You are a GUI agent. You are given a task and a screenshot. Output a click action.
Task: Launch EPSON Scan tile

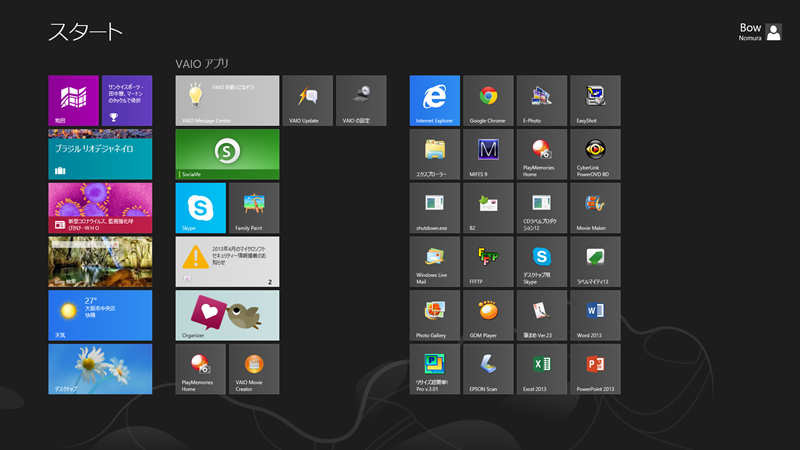pos(488,369)
